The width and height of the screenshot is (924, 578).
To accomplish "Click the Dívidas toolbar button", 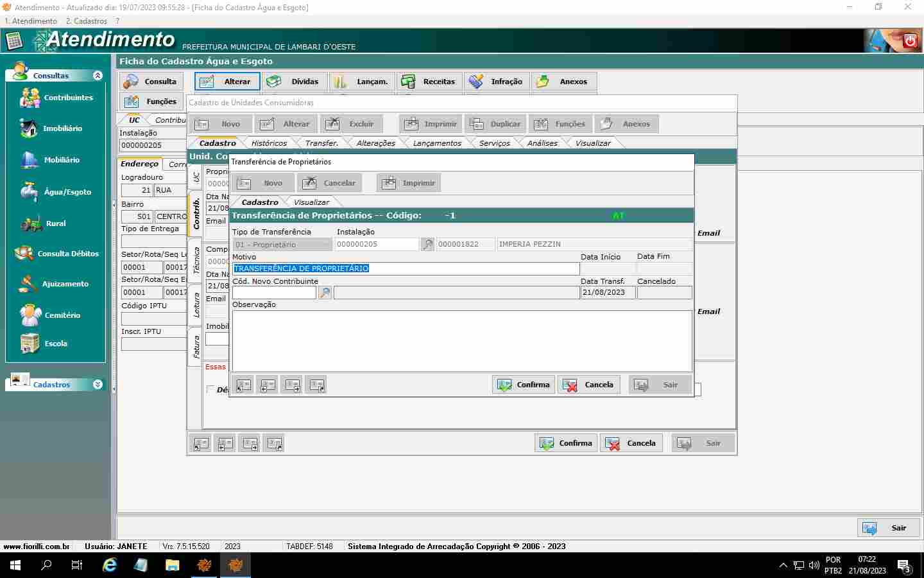I will click(295, 82).
